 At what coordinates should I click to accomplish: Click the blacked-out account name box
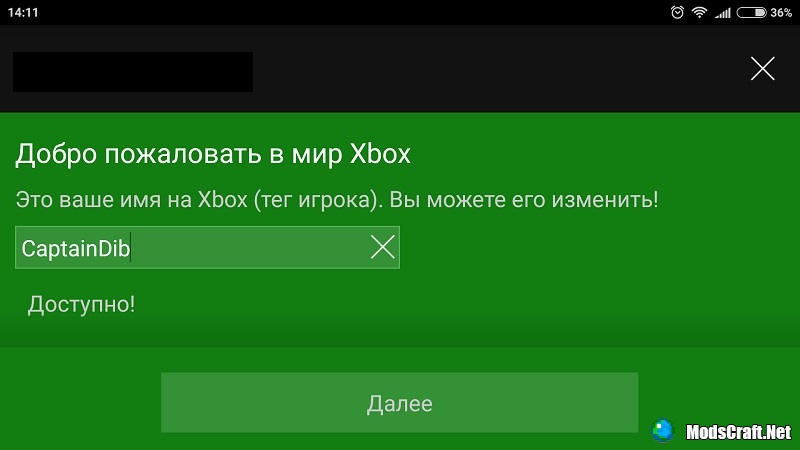pyautogui.click(x=133, y=72)
